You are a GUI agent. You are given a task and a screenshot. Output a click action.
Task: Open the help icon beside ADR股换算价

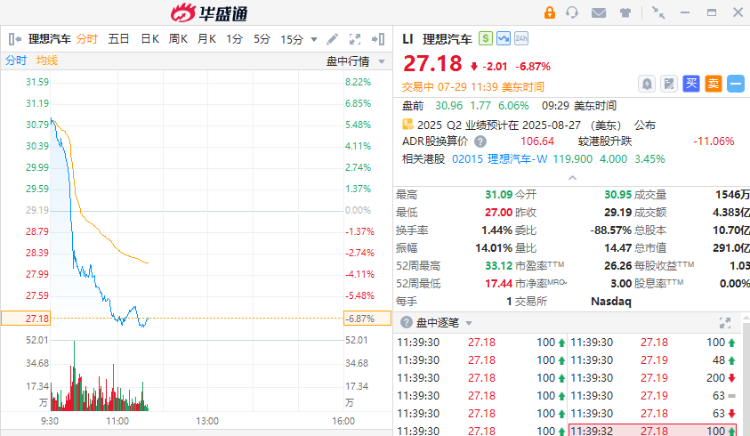click(x=480, y=142)
